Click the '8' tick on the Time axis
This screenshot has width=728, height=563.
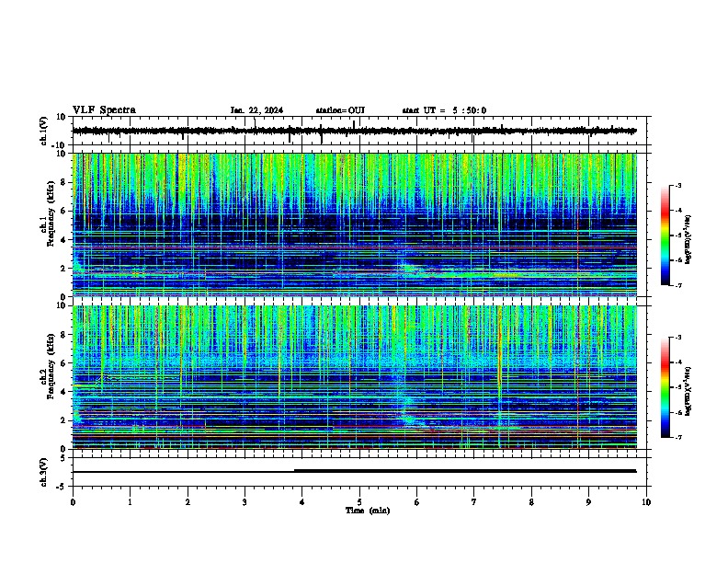[x=531, y=502]
